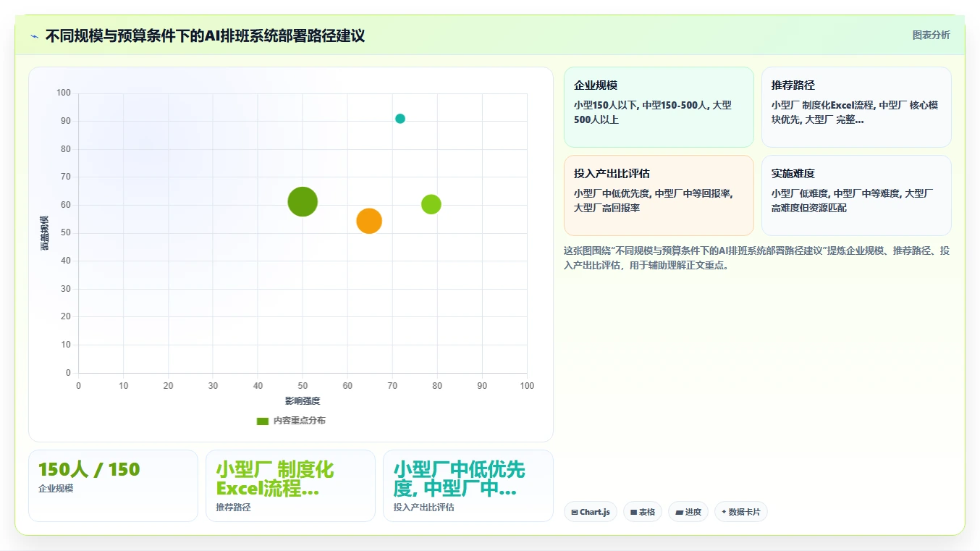Click the description paragraph starting 这张图围绕
980x551 pixels.
click(756, 258)
